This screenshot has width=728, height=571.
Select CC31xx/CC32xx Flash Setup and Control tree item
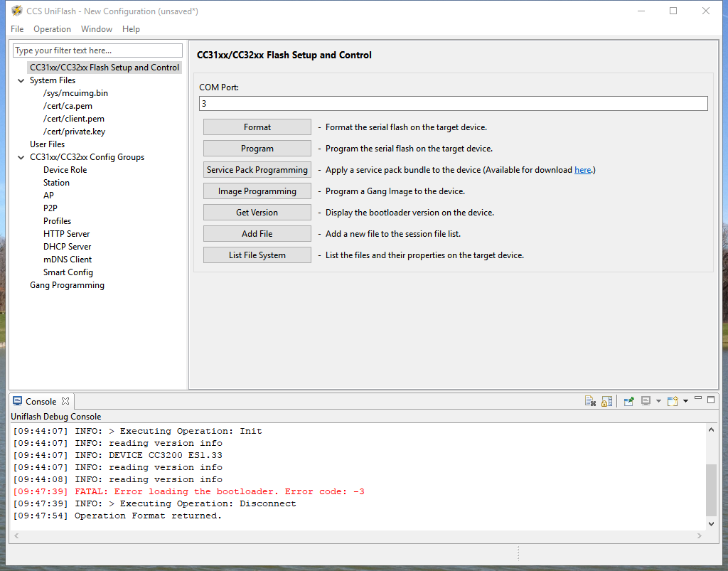pyautogui.click(x=105, y=68)
